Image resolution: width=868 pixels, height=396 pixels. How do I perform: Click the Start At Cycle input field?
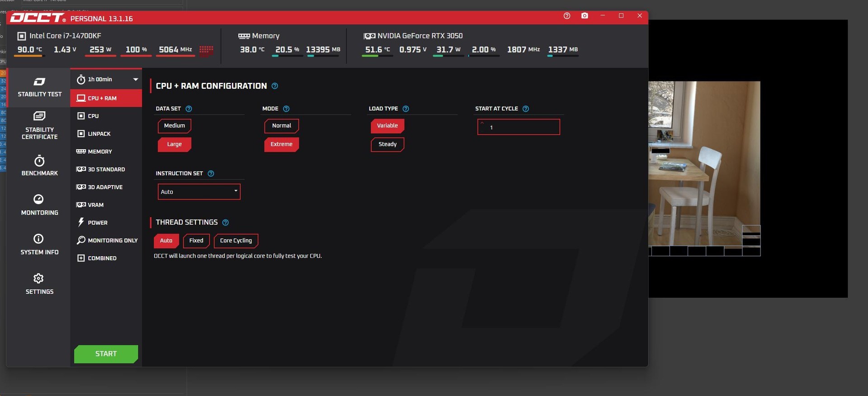519,127
